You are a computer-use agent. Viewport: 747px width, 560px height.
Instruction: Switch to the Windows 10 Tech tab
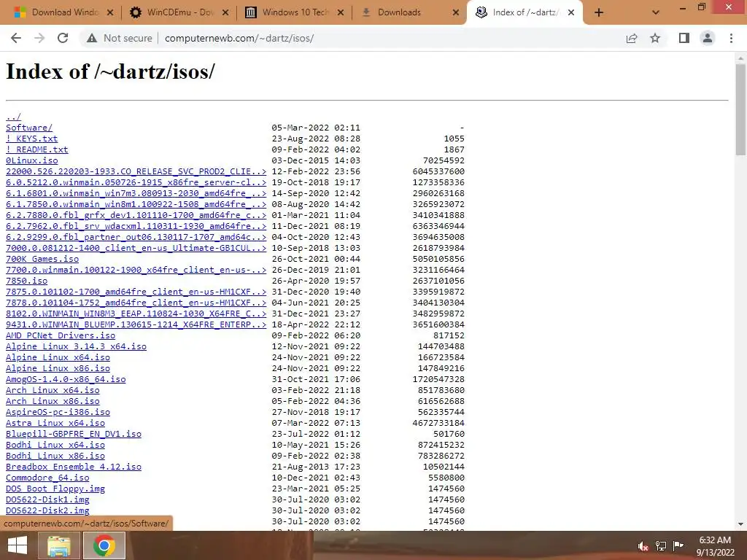pyautogui.click(x=294, y=13)
